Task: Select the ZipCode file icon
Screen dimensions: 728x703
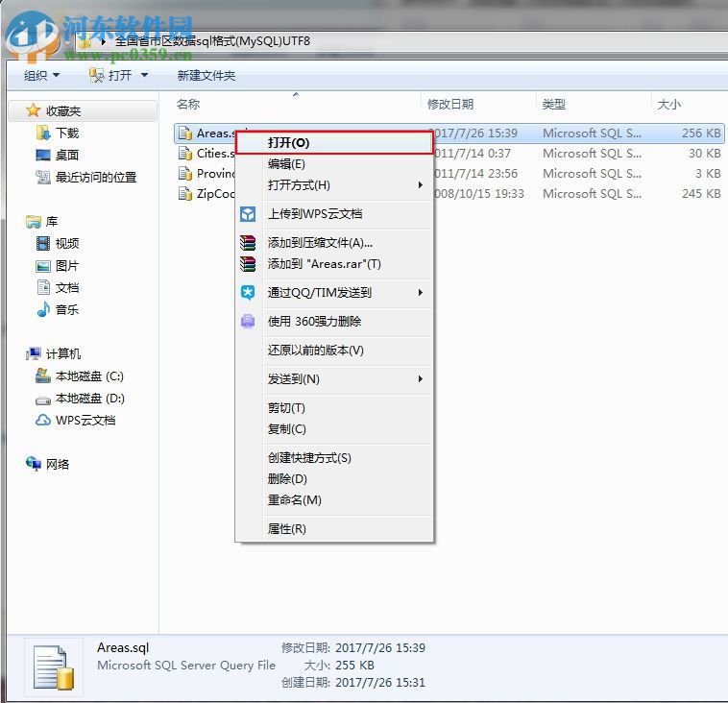Action: [185, 194]
